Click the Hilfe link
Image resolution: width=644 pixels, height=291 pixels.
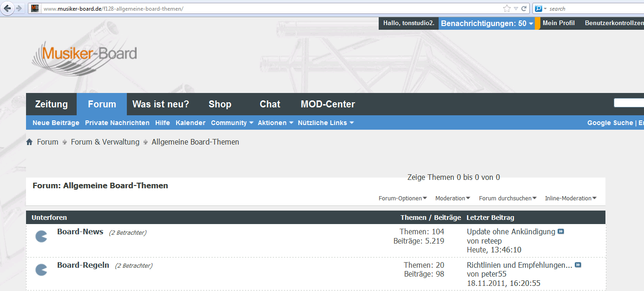tap(163, 123)
